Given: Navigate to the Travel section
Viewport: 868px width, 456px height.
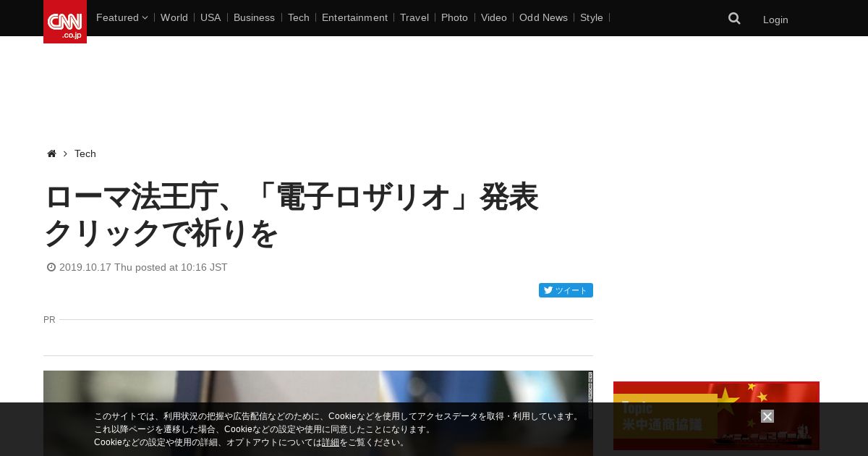Looking at the screenshot, I should click(x=414, y=17).
